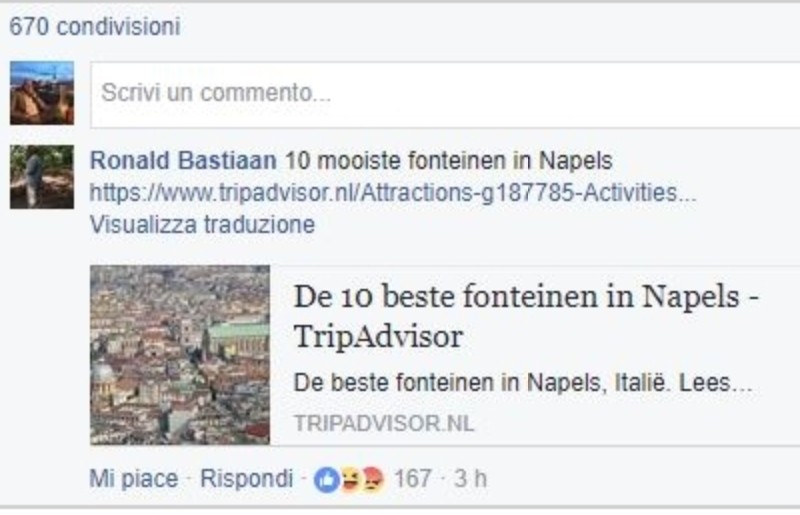Open "De 10 beste fonteinen in Napels" title
The width and height of the screenshot is (800, 515).
pyautogui.click(x=526, y=298)
